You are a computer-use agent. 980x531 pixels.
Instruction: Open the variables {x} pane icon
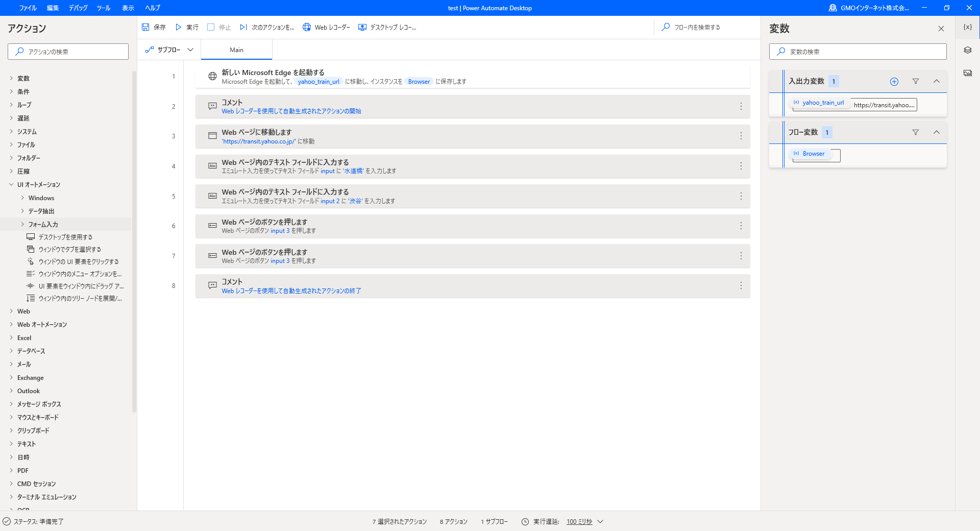point(967,27)
